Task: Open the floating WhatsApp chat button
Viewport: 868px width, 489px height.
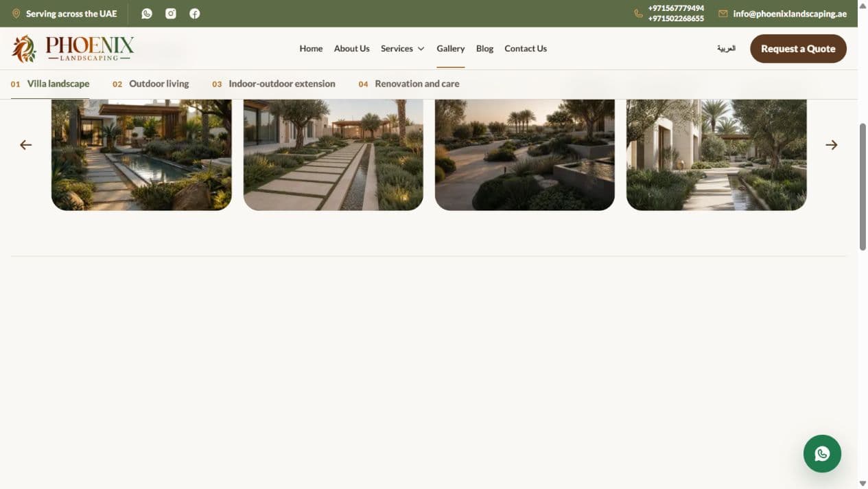Action: 822,453
